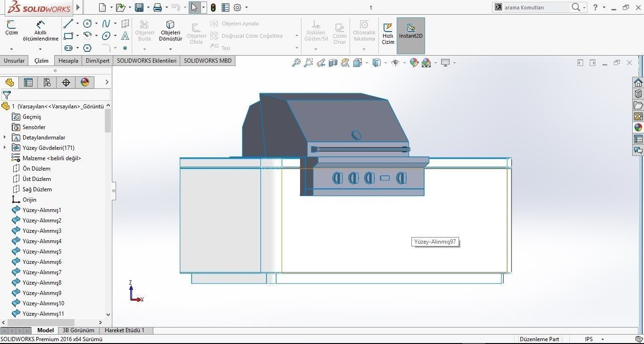
Task: Select the Point sketch tool
Action: [x=125, y=48]
